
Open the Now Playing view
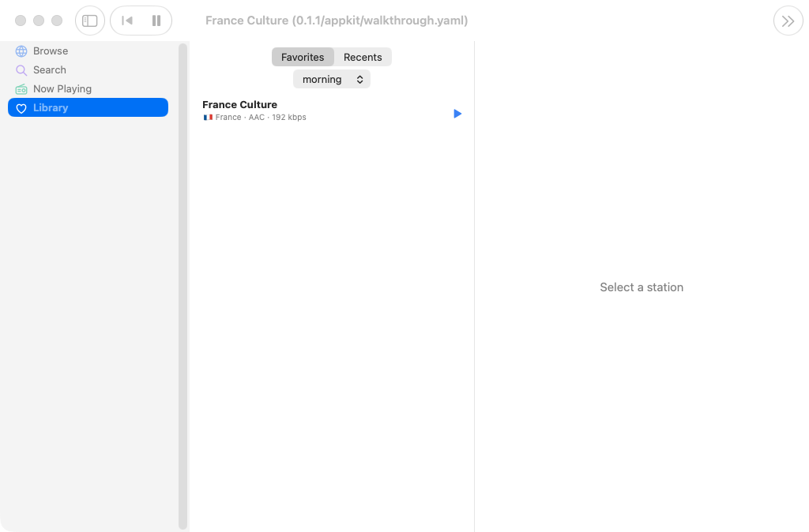point(88,88)
